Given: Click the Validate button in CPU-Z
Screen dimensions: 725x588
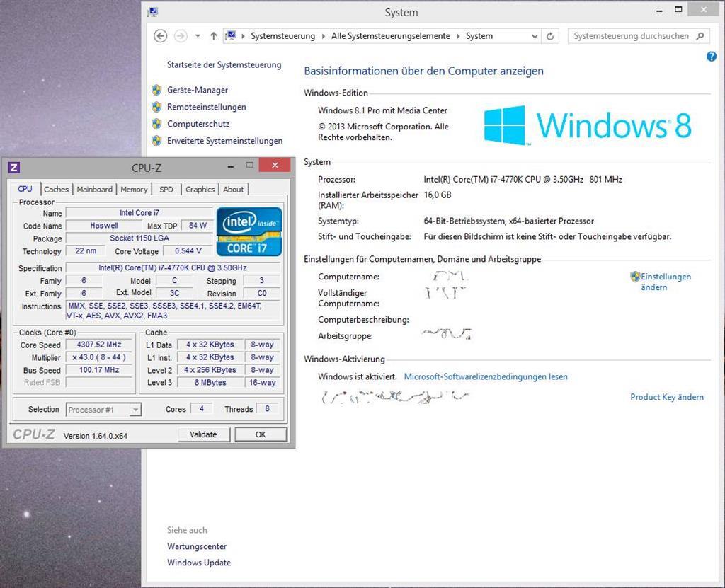Looking at the screenshot, I should 203,434.
